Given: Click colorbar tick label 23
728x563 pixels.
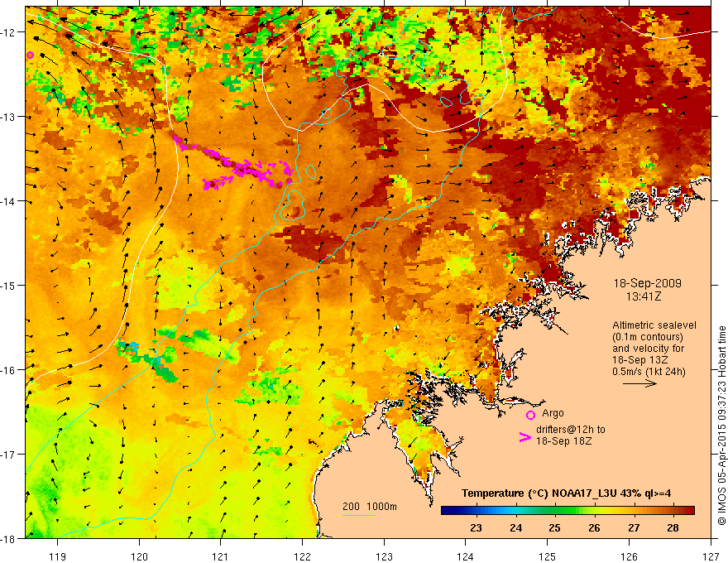Looking at the screenshot, I should pyautogui.click(x=476, y=527).
